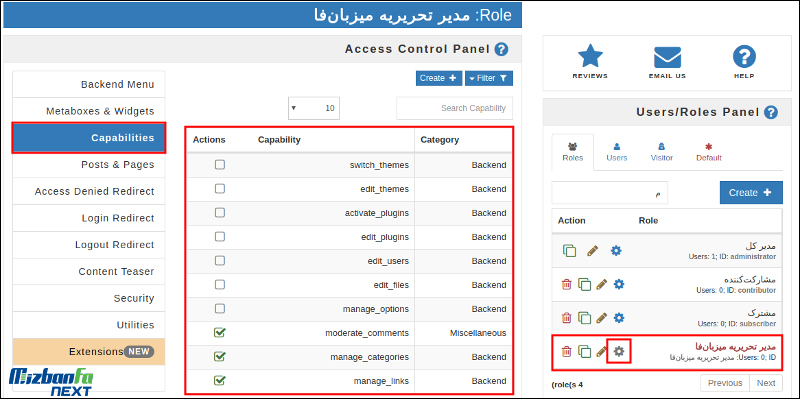Viewport: 800px width, 399px height.
Task: Enable the switch_themes capability checkbox
Action: point(219,165)
